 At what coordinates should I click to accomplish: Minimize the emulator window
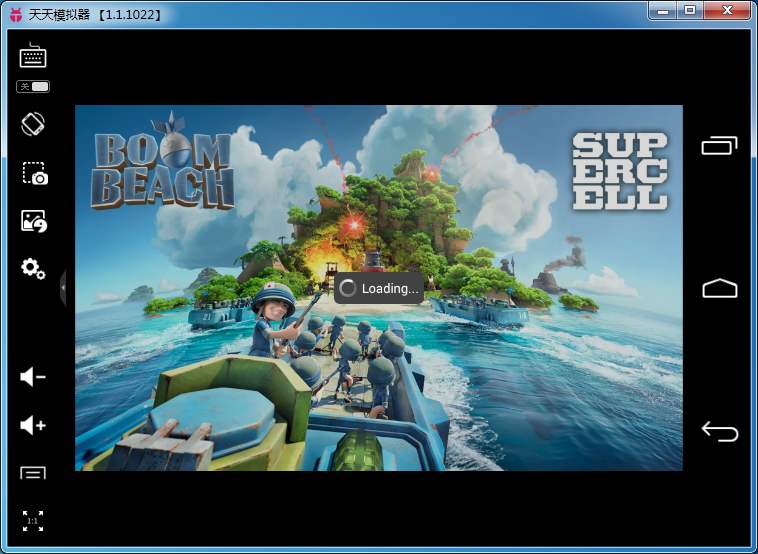(663, 10)
